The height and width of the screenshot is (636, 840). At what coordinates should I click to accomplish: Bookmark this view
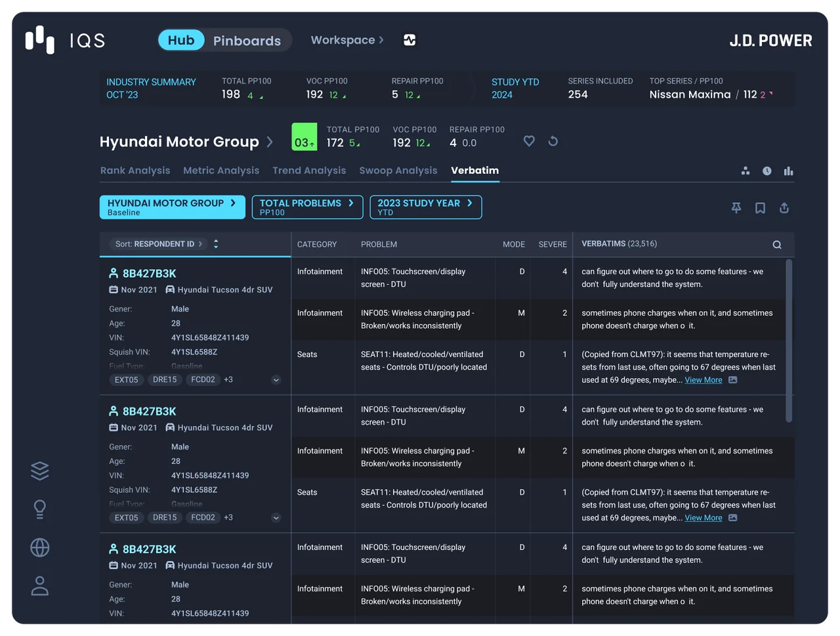760,207
